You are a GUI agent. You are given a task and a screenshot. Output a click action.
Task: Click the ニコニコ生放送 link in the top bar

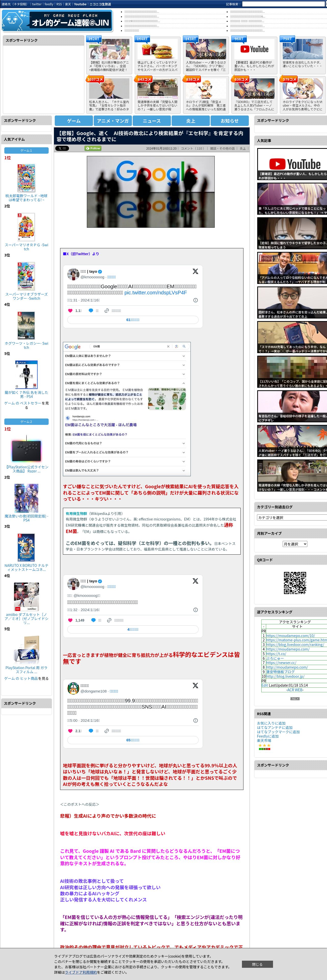click(100, 4)
